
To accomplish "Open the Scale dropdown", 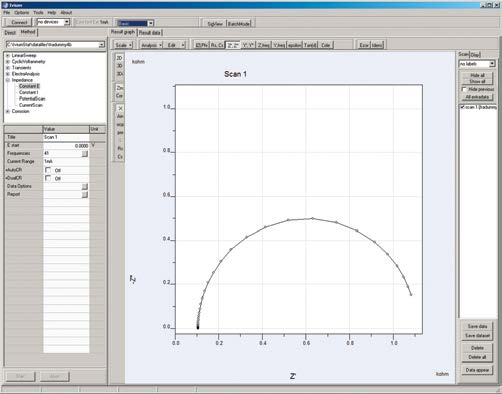I will [x=123, y=45].
